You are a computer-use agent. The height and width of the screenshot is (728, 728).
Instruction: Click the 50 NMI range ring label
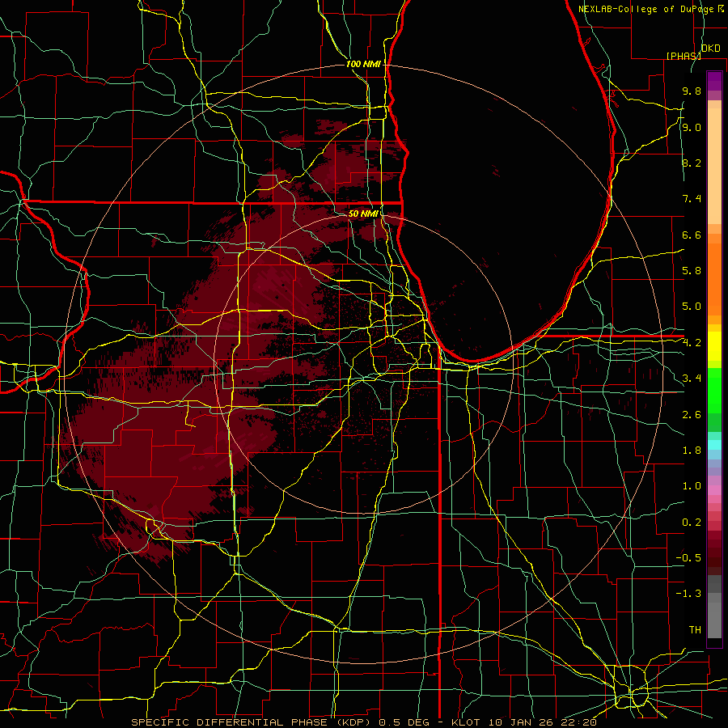(362, 214)
